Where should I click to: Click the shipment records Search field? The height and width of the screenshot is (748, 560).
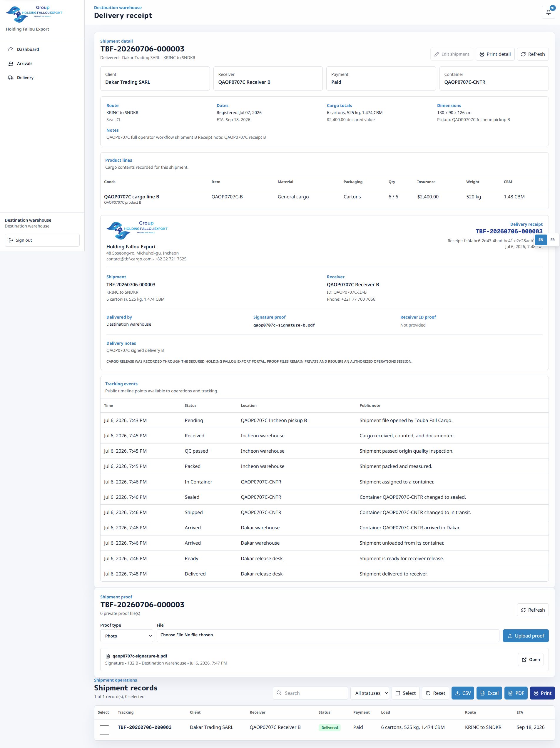pos(310,693)
